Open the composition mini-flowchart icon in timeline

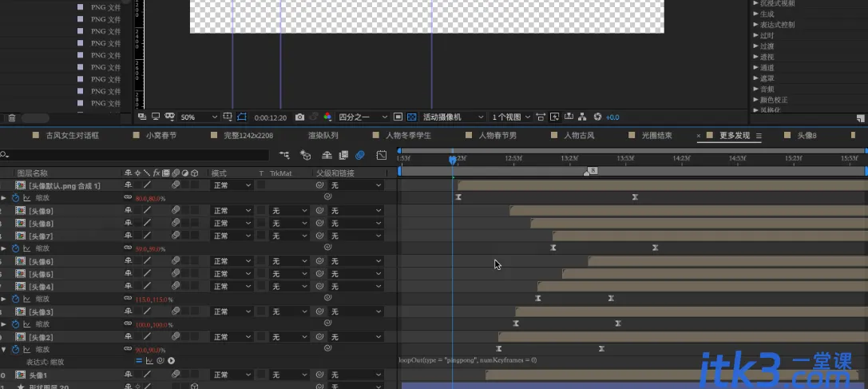pos(284,155)
